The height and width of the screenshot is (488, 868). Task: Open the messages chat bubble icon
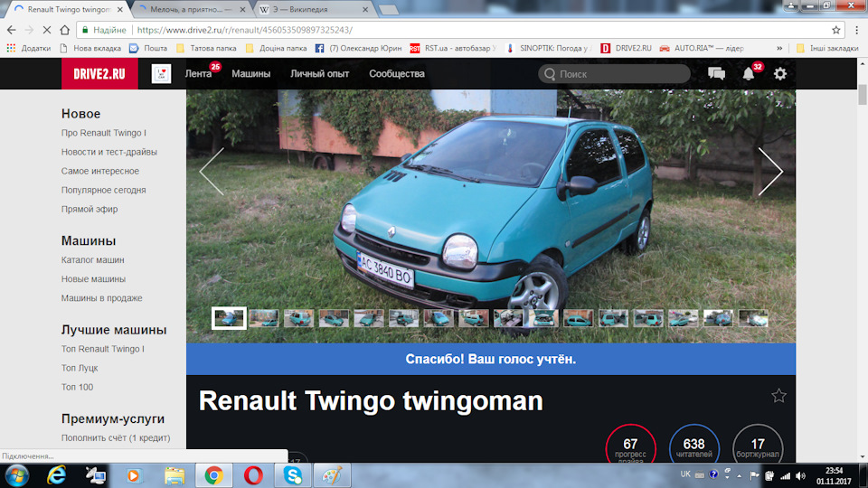pos(716,73)
